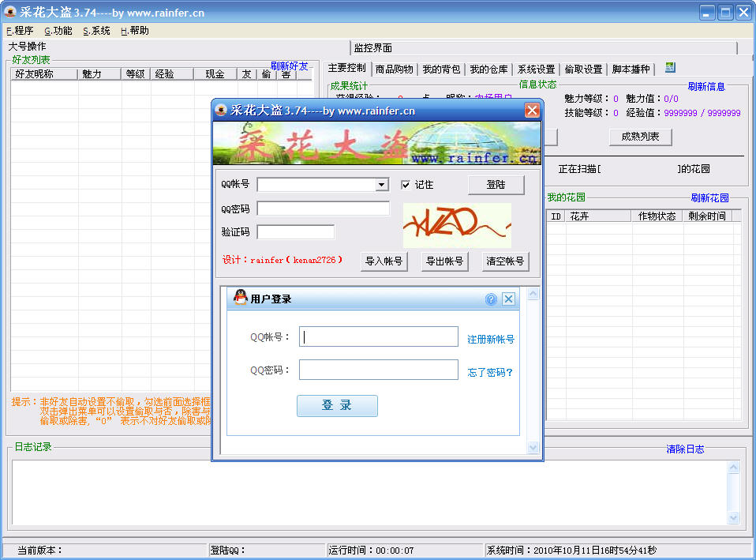
Task: Switch to the 商品购物 tab
Action: tap(394, 70)
